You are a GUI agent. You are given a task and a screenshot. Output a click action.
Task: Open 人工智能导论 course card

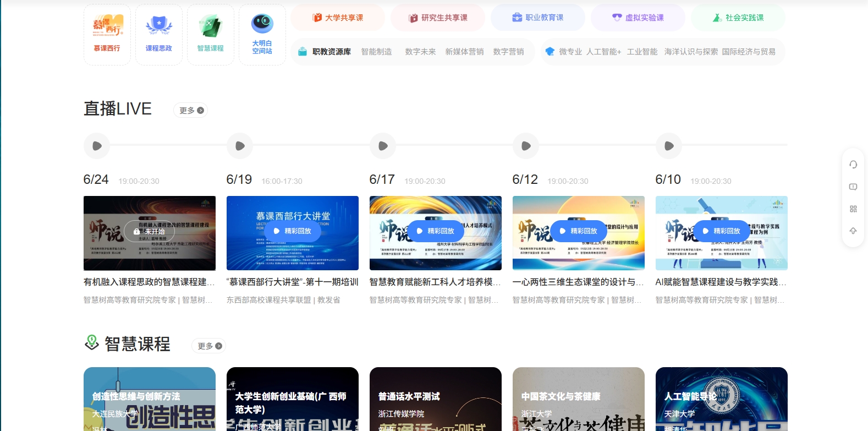point(722,399)
